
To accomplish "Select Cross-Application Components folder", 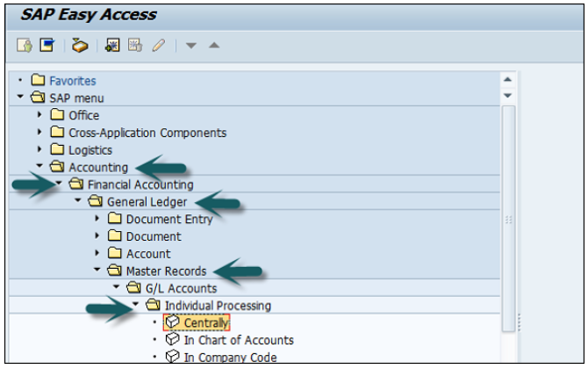I will point(147,133).
